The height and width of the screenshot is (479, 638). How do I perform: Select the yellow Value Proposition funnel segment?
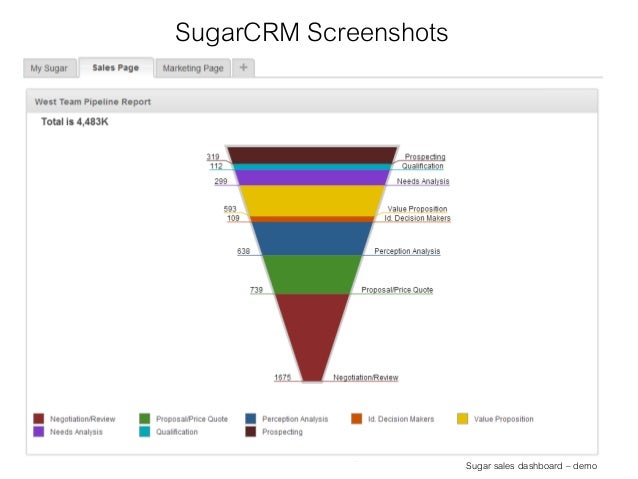[x=312, y=201]
